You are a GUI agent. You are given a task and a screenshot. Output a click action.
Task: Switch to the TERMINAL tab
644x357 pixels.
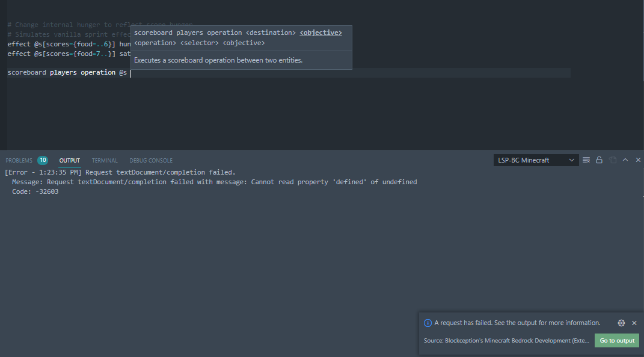(105, 160)
